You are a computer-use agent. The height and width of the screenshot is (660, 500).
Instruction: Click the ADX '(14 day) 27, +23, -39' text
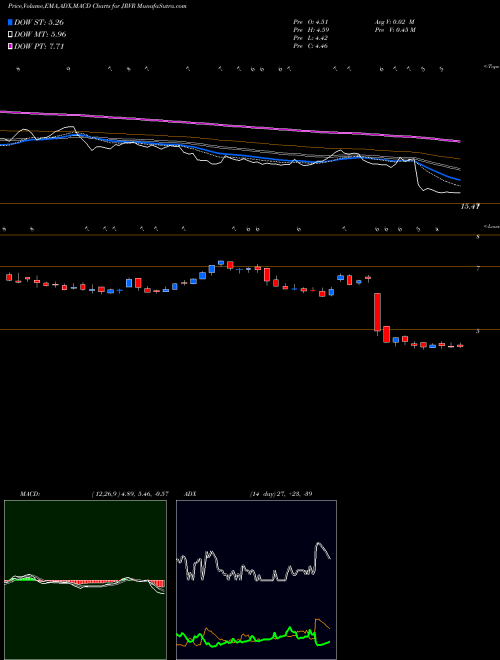281,494
